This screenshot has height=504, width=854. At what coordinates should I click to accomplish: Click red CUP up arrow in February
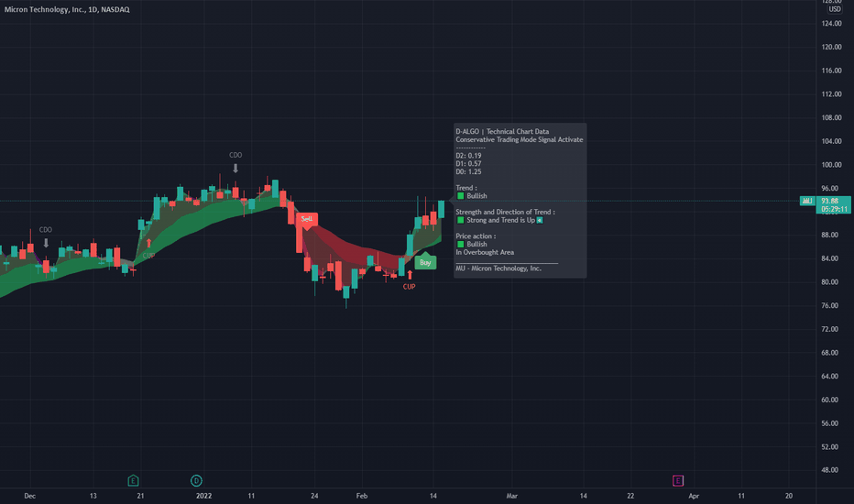point(410,275)
